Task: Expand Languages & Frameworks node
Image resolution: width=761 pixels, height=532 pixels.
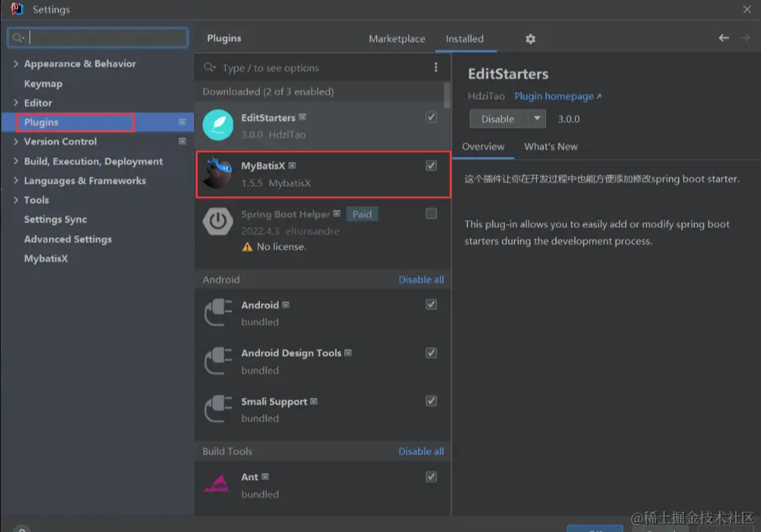Action: [x=16, y=180]
